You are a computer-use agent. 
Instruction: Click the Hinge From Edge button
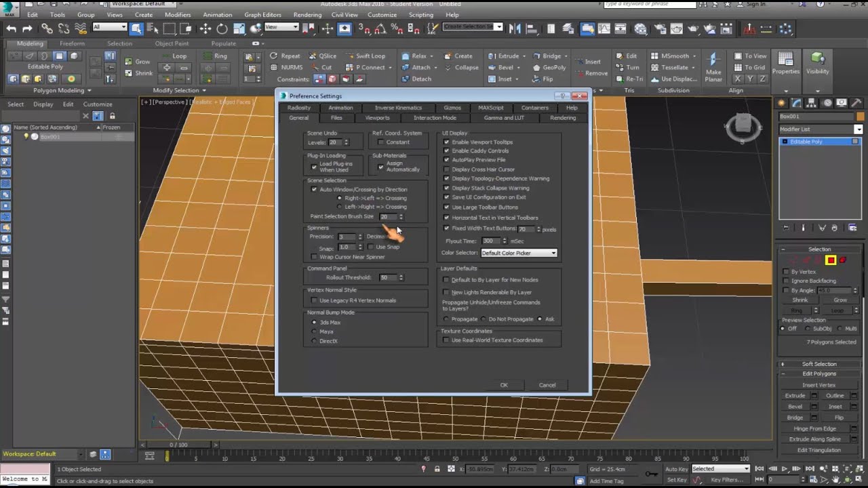point(818,428)
